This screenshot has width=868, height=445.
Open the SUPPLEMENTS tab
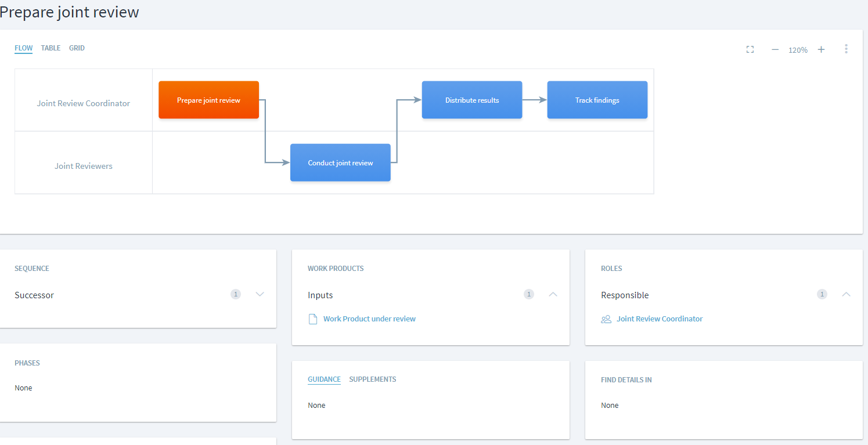372,379
